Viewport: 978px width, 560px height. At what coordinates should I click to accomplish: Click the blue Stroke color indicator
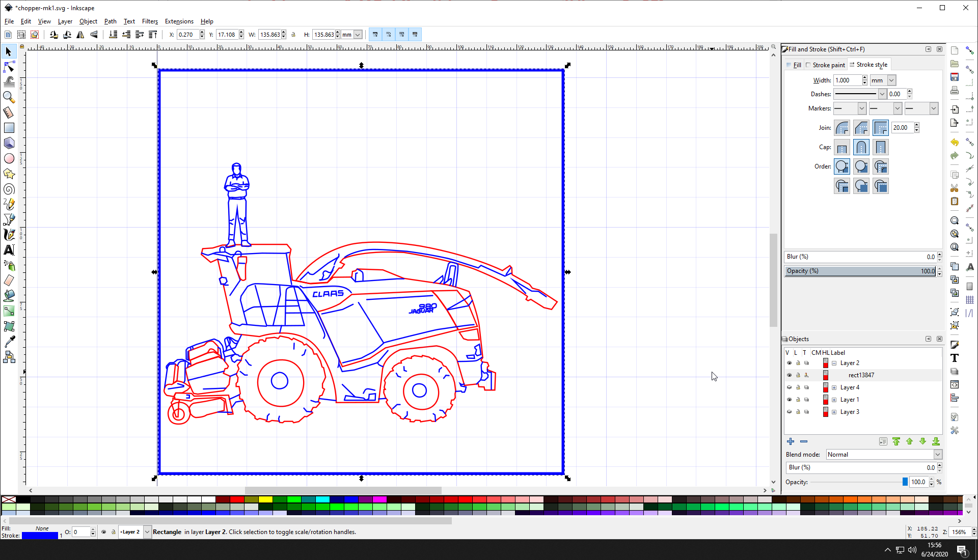(40, 536)
